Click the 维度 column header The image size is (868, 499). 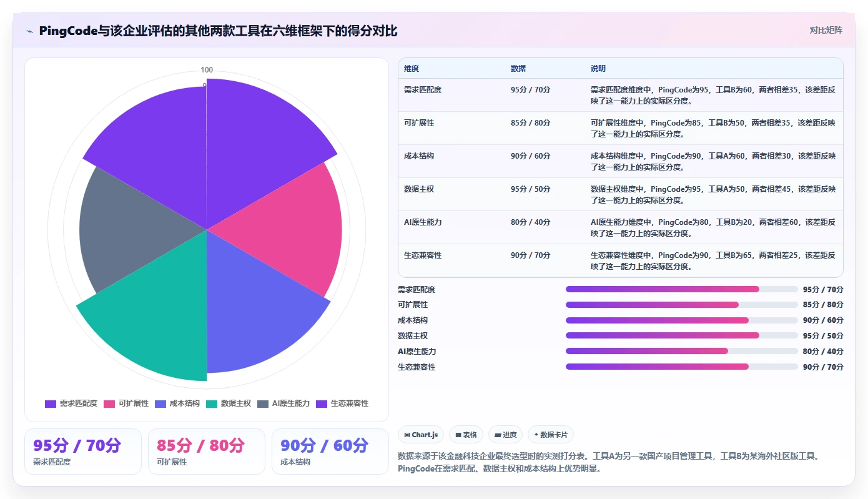click(x=412, y=69)
